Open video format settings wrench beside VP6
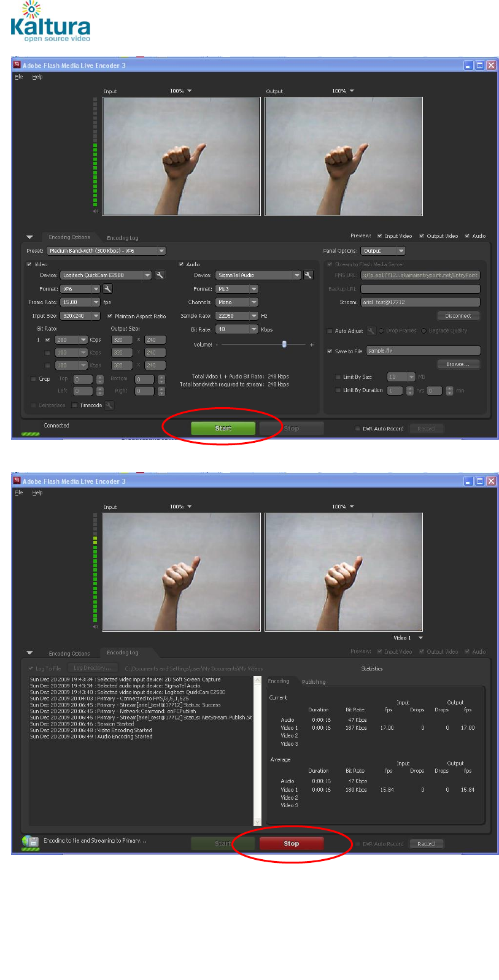The image size is (499, 980). click(107, 289)
